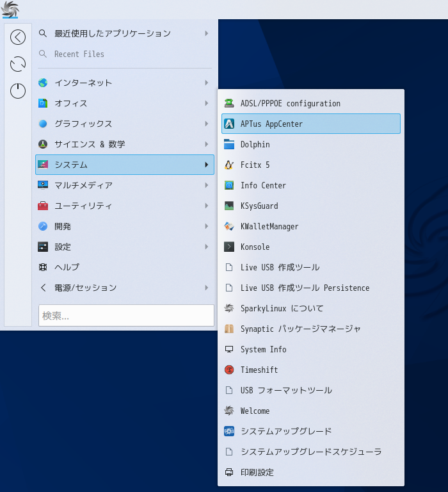Expand the 設定 submenu arrow
Viewport: 448px width, 492px height.
pos(206,247)
